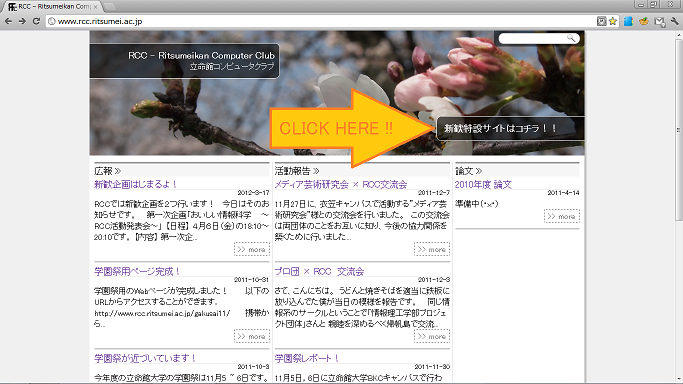Click the RCC – Ritsumeikan Computer Club site title

point(201,56)
